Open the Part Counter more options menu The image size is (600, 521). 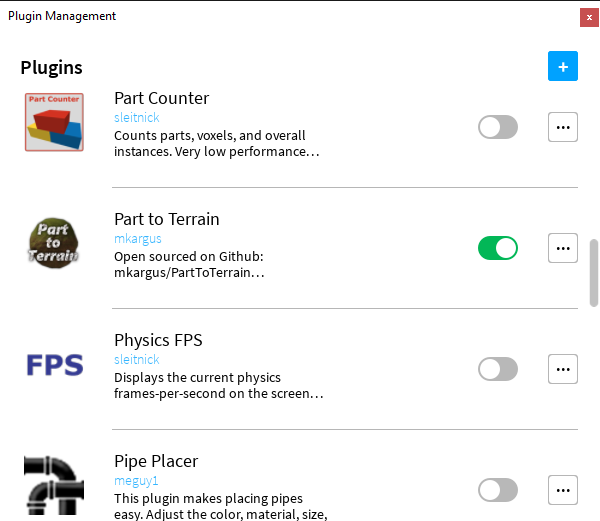[563, 127]
